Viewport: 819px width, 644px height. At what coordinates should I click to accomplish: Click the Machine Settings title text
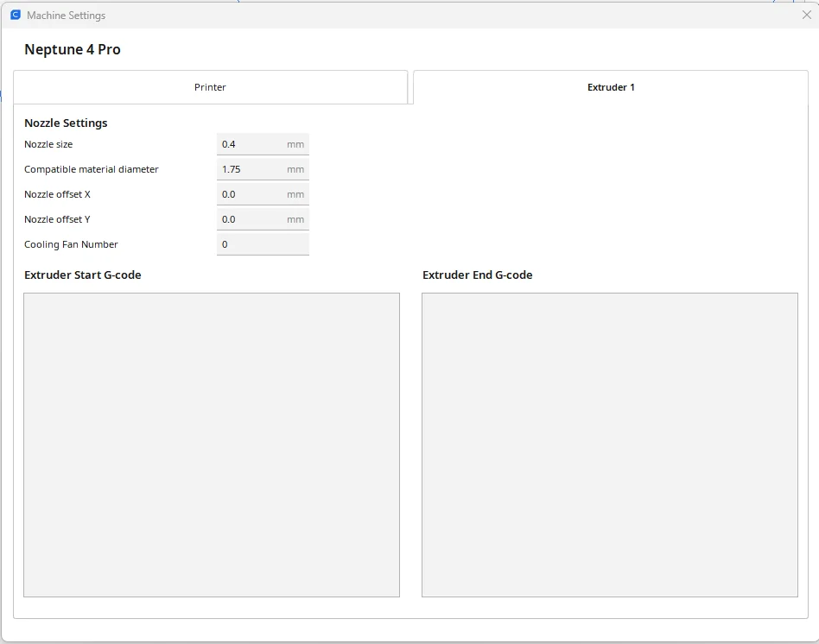pyautogui.click(x=67, y=16)
